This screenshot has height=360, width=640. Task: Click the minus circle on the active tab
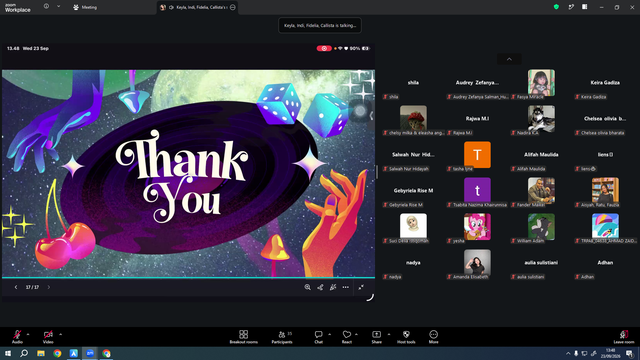233,7
